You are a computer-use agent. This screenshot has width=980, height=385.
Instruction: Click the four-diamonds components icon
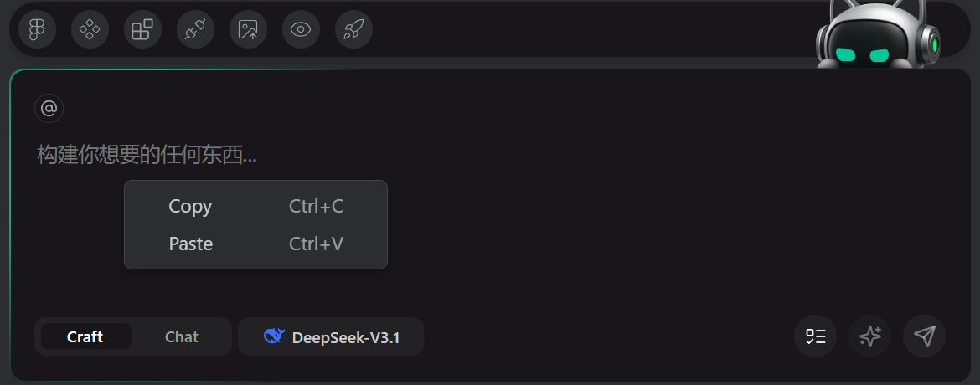tap(90, 30)
